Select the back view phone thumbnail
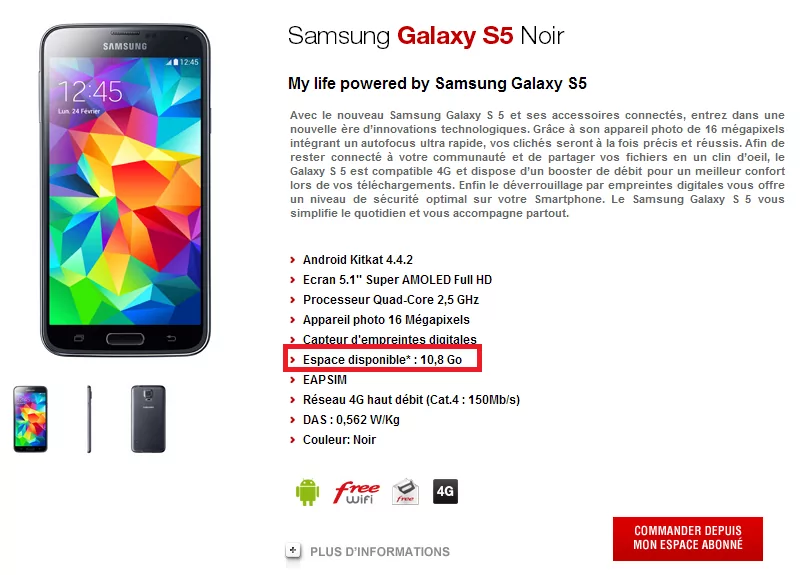 click(x=148, y=419)
